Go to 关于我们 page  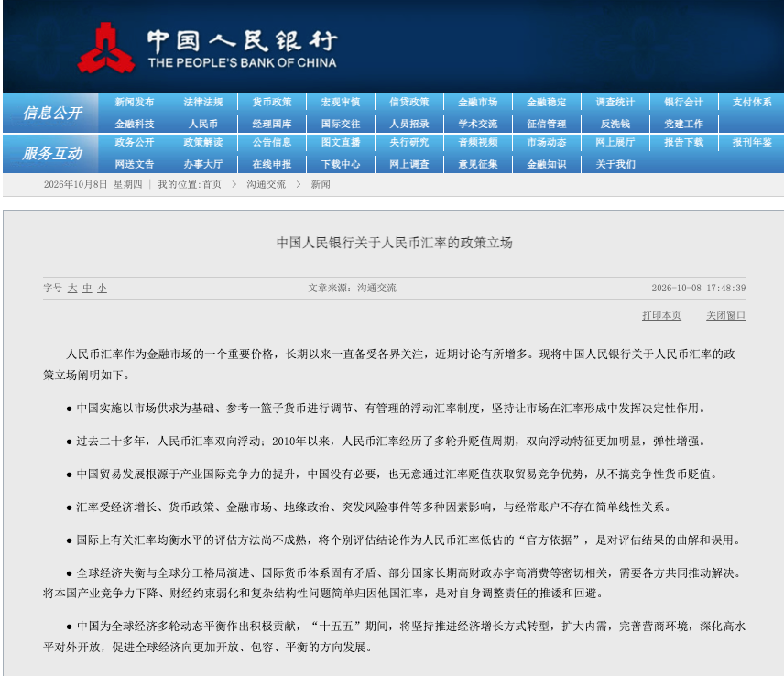click(x=615, y=164)
